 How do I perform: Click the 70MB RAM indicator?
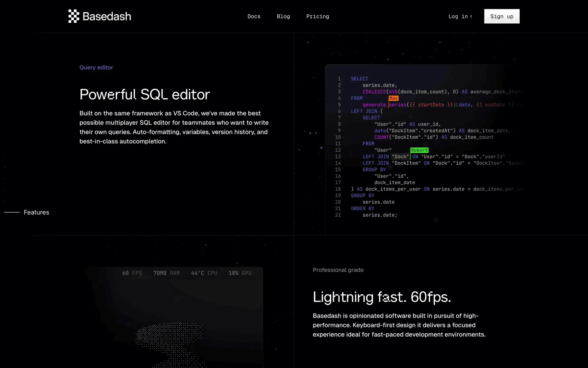(x=166, y=273)
